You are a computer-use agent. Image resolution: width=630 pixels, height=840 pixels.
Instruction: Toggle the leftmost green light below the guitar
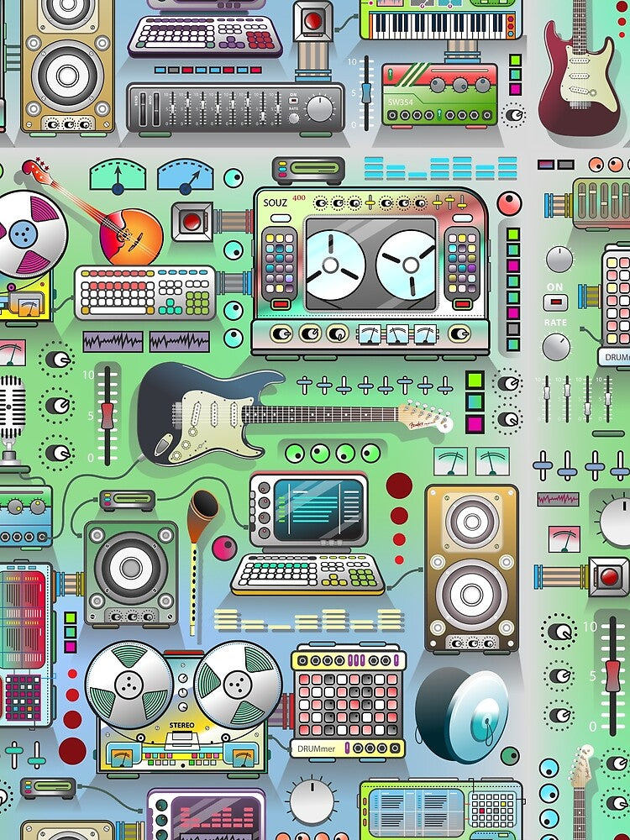pyautogui.click(x=295, y=454)
